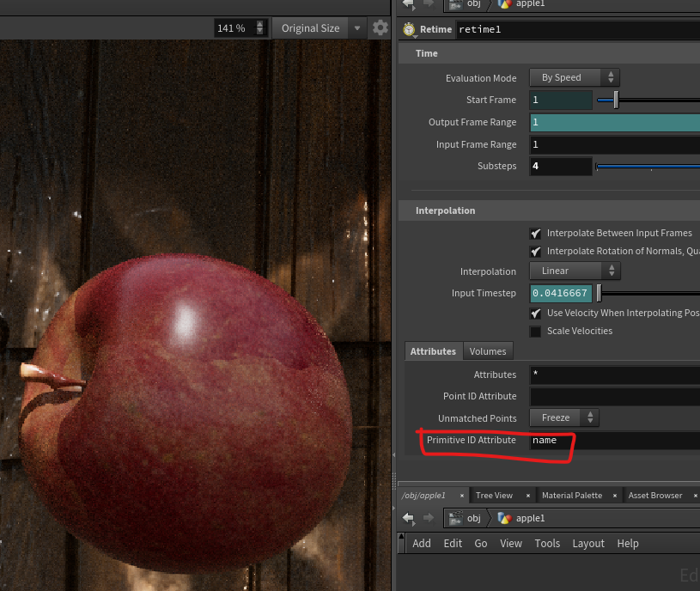Go forward in network pane navigation
This screenshot has width=700, height=591.
click(x=428, y=518)
